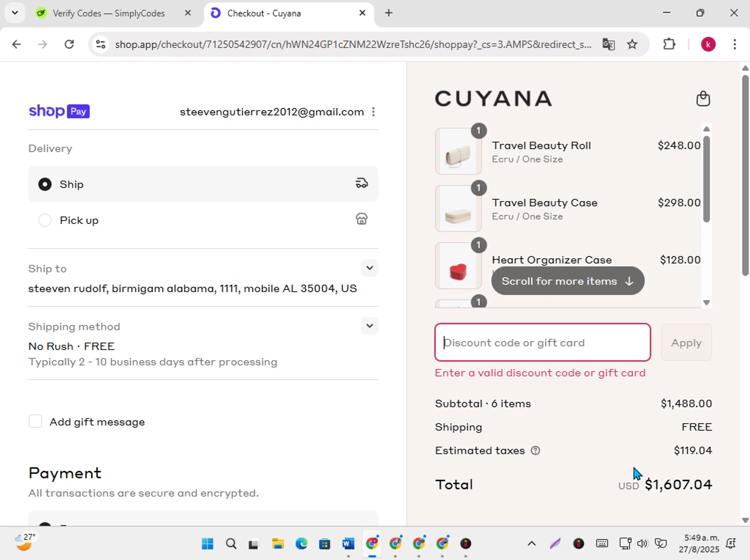Open the Windows Start menu
750x560 pixels.
tap(207, 543)
